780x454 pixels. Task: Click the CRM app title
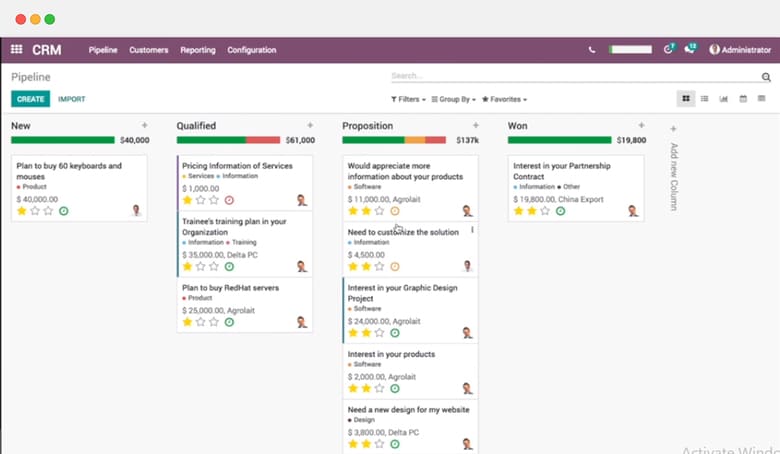point(47,50)
